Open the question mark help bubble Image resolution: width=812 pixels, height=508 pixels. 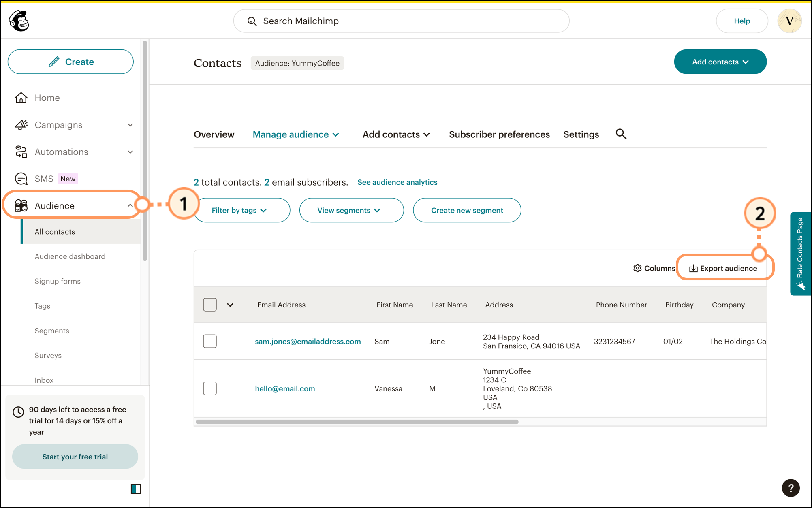791,488
